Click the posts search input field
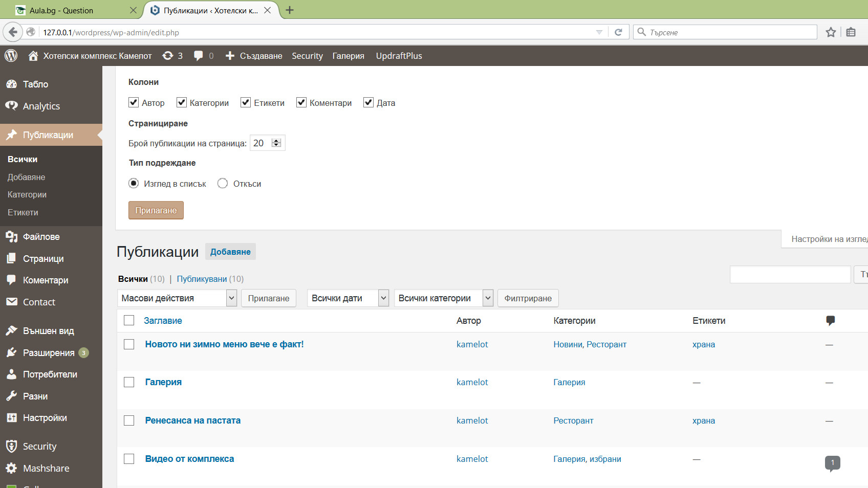The image size is (868, 488). [790, 275]
